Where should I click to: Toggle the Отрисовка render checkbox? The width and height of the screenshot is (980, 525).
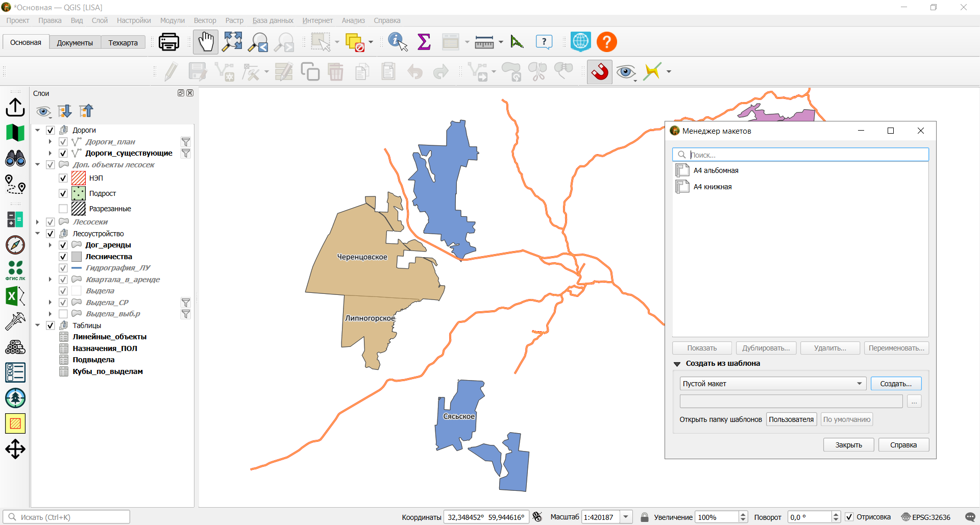pyautogui.click(x=849, y=517)
